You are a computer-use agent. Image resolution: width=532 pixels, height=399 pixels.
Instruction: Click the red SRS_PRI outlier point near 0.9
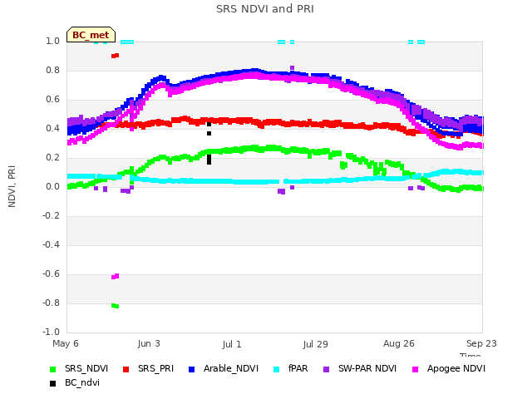coord(115,56)
